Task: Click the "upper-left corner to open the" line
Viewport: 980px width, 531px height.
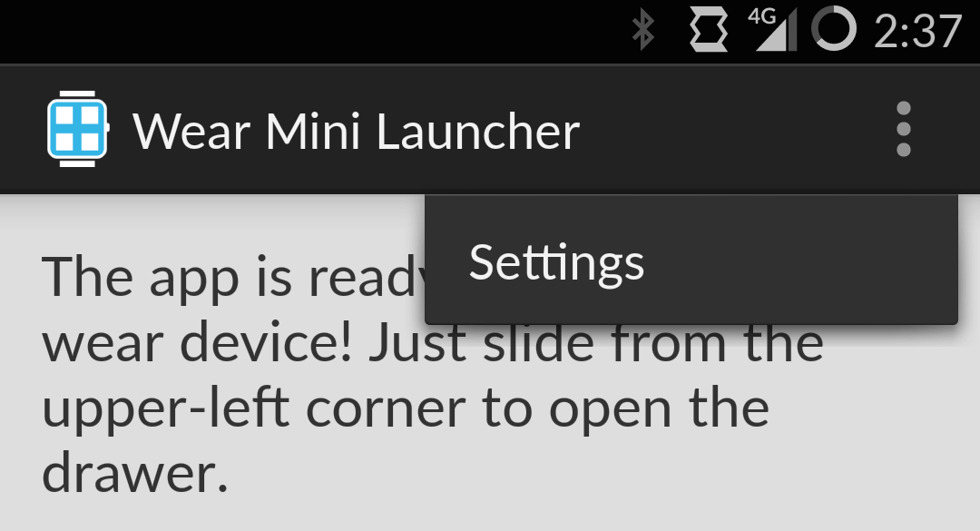Action: click(x=406, y=408)
